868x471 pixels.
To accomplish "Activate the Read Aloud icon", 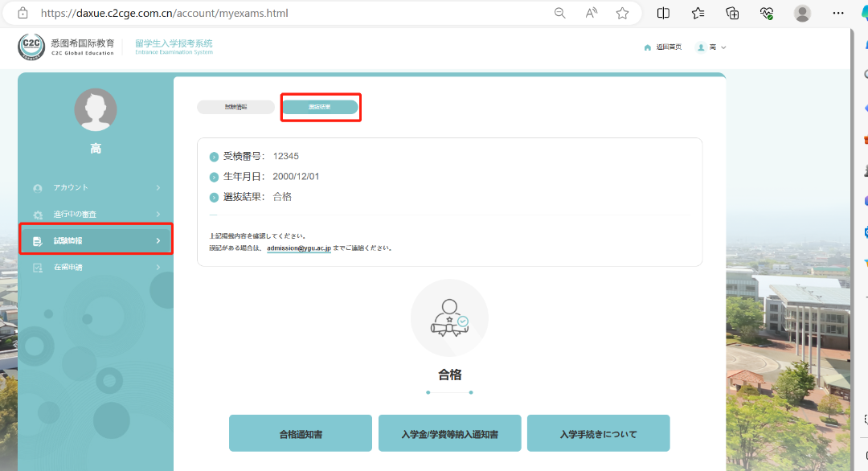I will (592, 14).
